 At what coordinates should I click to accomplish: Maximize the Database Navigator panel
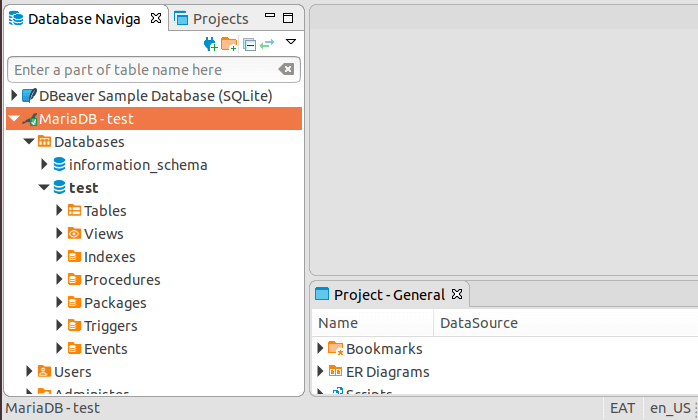[288, 18]
